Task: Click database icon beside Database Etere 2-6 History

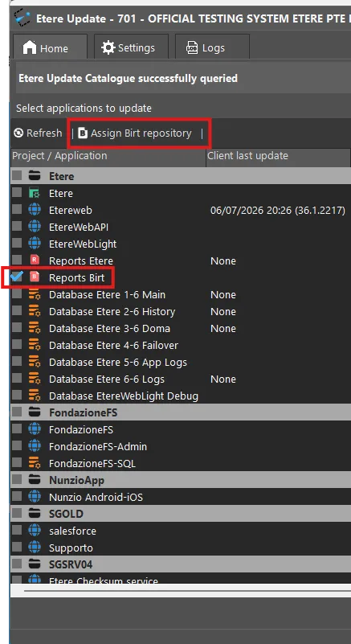Action: pyautogui.click(x=35, y=311)
